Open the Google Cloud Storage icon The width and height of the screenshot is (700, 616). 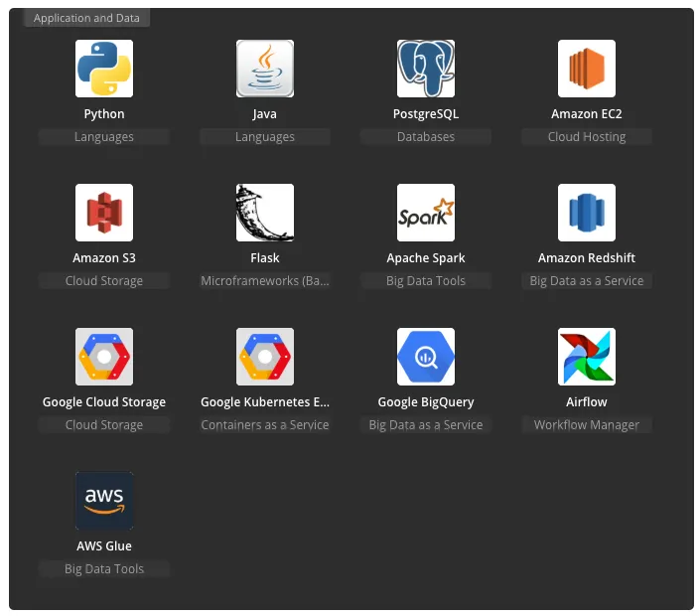(104, 357)
